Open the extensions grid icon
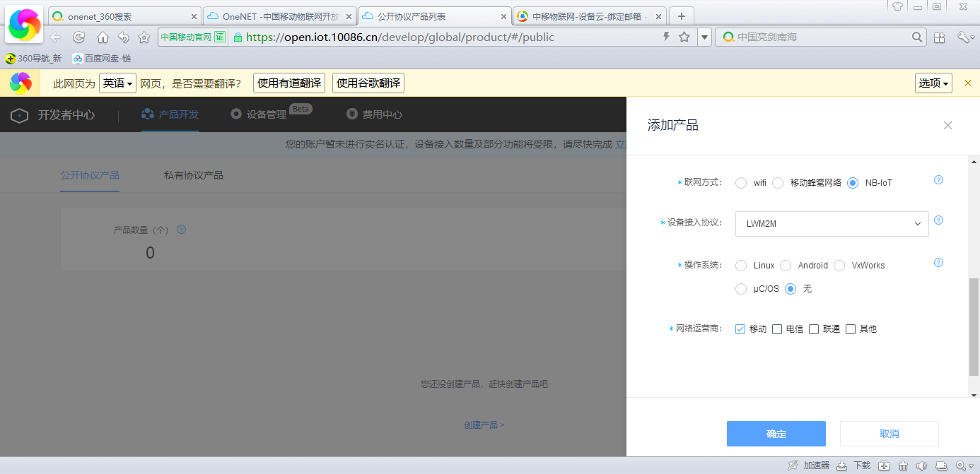Viewport: 980px width, 474px height. tap(940, 37)
